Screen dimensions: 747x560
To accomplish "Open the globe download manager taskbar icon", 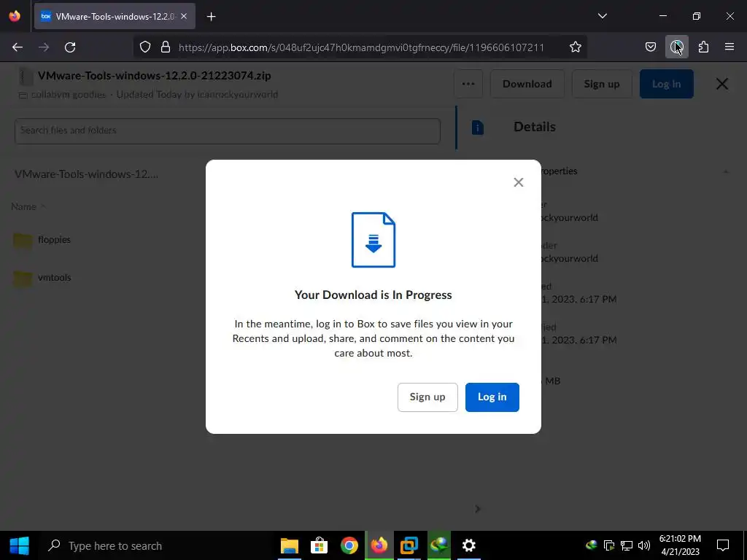I will [x=438, y=545].
